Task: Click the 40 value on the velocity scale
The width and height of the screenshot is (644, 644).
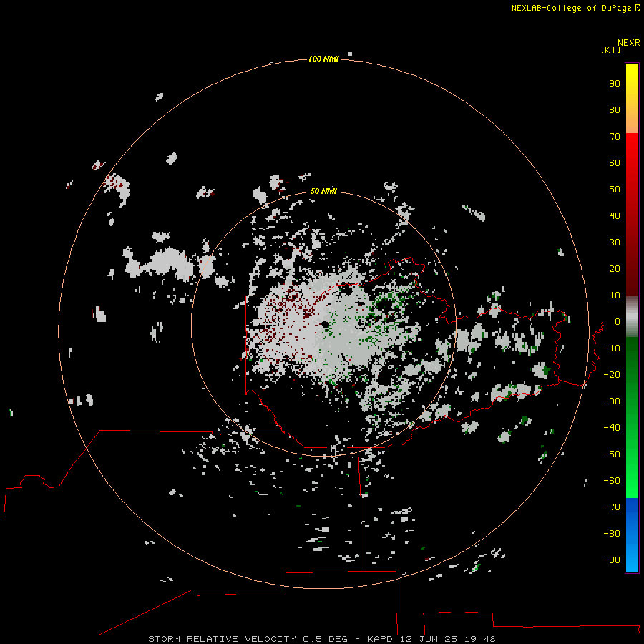Action: pyautogui.click(x=615, y=215)
